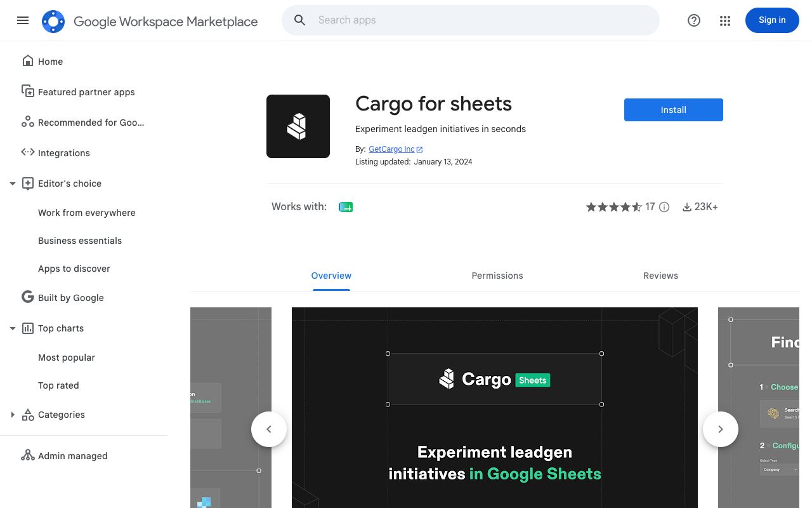
Task: Click the listing updated date text
Action: [x=443, y=162]
